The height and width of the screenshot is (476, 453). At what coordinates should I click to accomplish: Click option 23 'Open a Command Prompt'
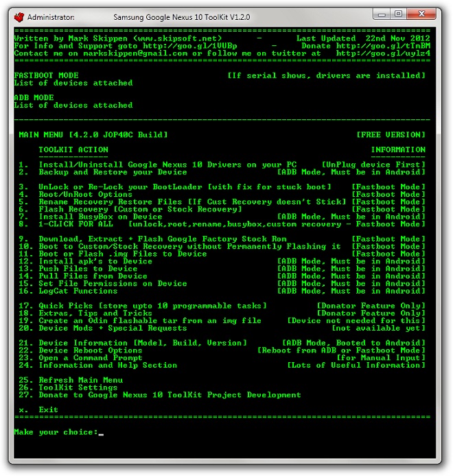click(80, 358)
